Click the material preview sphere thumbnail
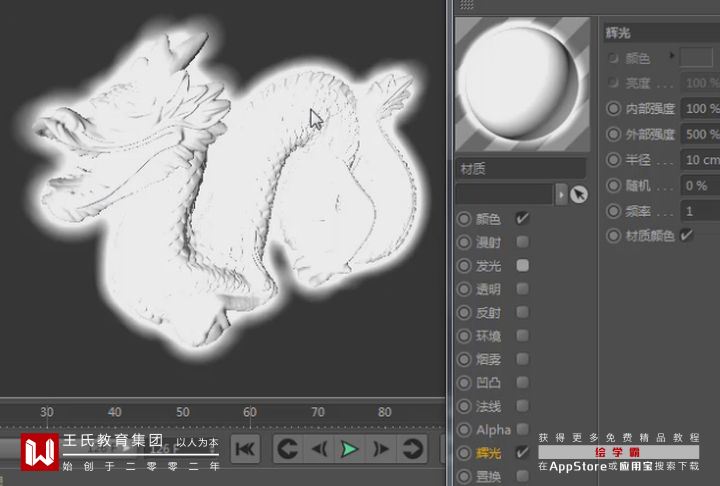The width and height of the screenshot is (720, 486). click(x=522, y=85)
